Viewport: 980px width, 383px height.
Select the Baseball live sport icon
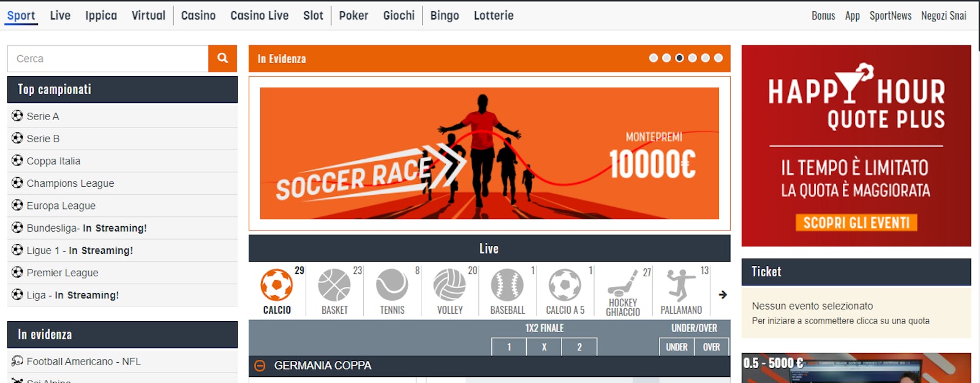coord(507,285)
